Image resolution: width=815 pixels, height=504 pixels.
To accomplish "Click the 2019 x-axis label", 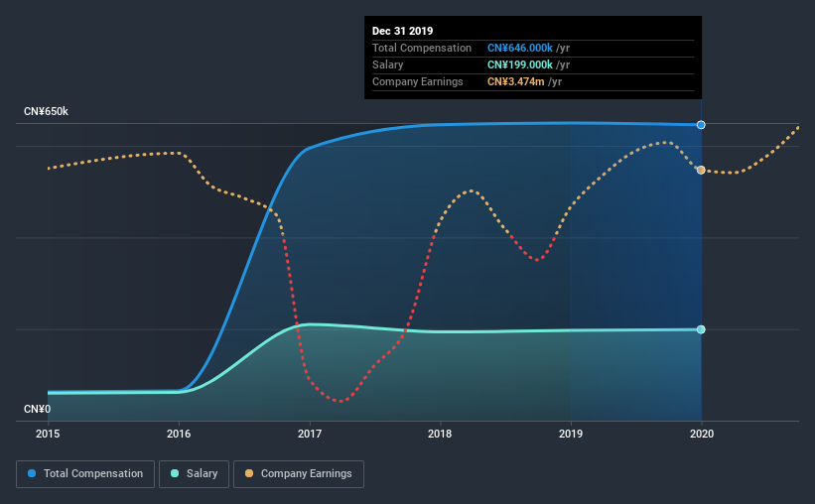I will 571,434.
